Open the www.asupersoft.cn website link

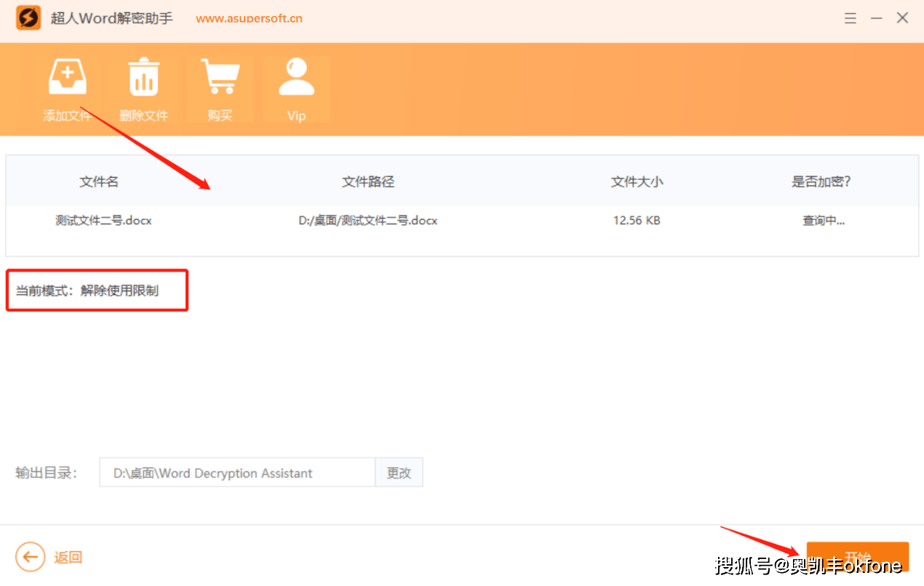(249, 19)
